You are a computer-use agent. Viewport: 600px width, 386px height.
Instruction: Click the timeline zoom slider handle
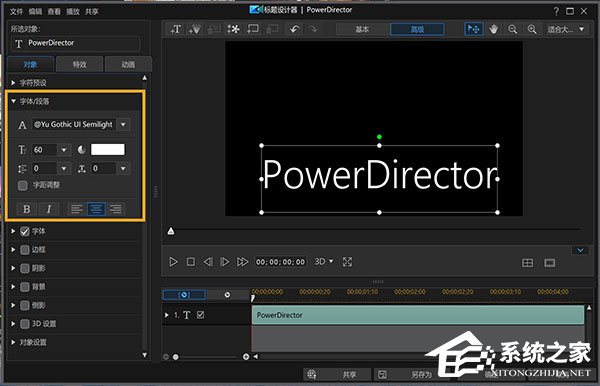(175, 357)
